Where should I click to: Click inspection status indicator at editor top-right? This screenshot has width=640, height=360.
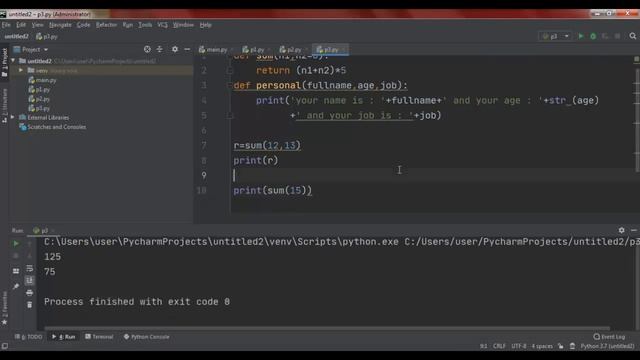click(x=636, y=59)
